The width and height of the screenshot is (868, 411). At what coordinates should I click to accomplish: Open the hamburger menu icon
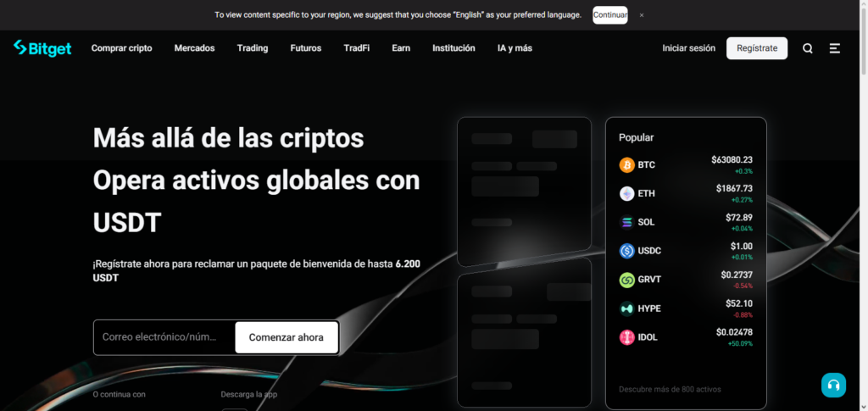coord(835,48)
